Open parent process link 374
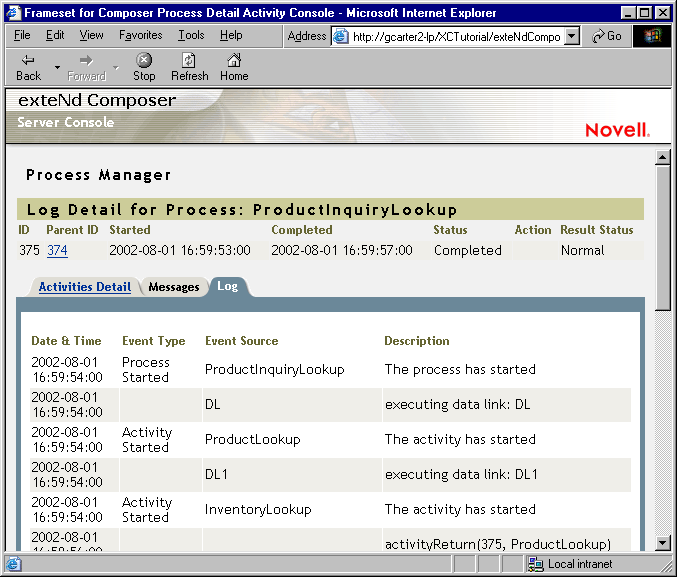The image size is (677, 577). pos(57,250)
